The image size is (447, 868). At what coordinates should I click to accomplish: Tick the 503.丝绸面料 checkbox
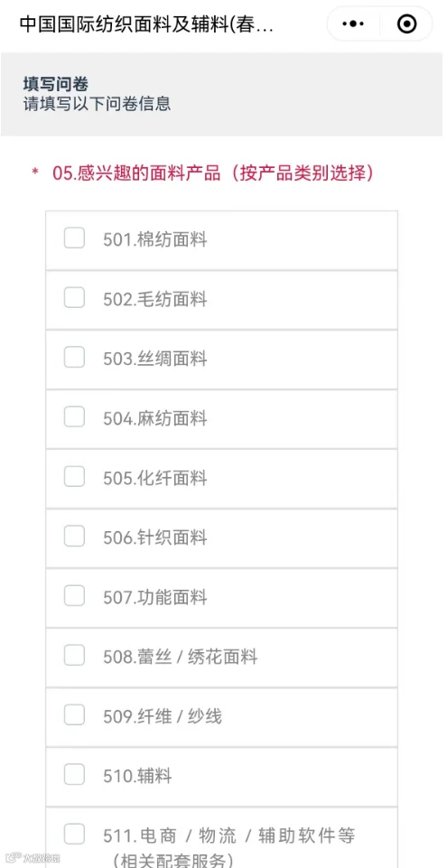tap(74, 358)
